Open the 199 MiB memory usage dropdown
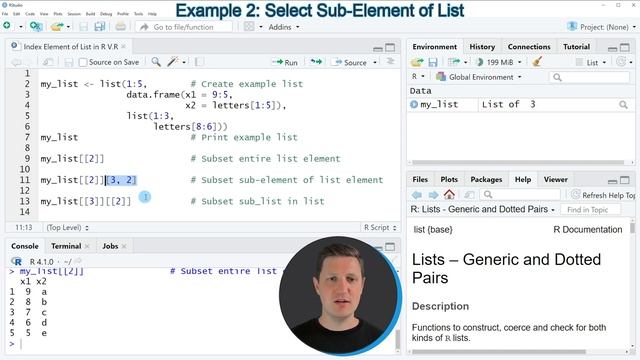Viewport: 640px width, 360px height. [x=500, y=62]
